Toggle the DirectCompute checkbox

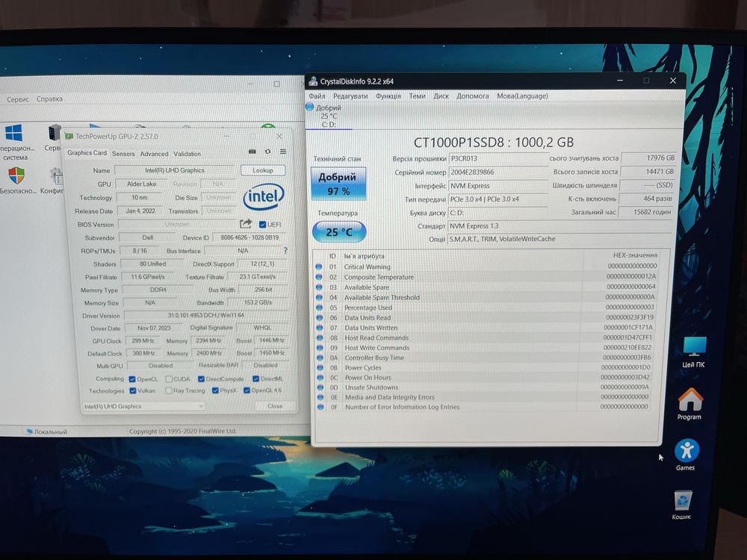tap(201, 379)
